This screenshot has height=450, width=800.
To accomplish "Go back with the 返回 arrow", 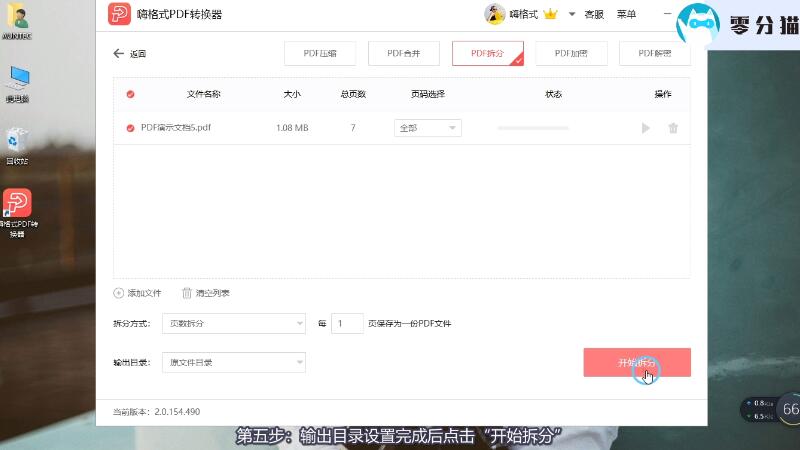I will (x=129, y=54).
